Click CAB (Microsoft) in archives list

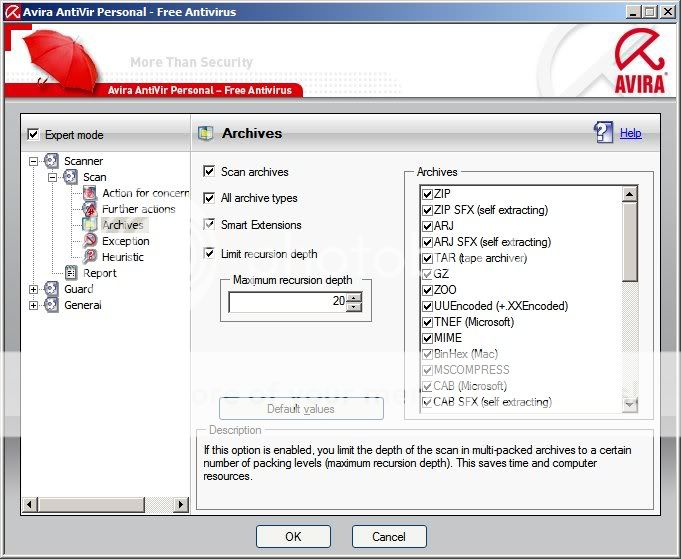470,386
